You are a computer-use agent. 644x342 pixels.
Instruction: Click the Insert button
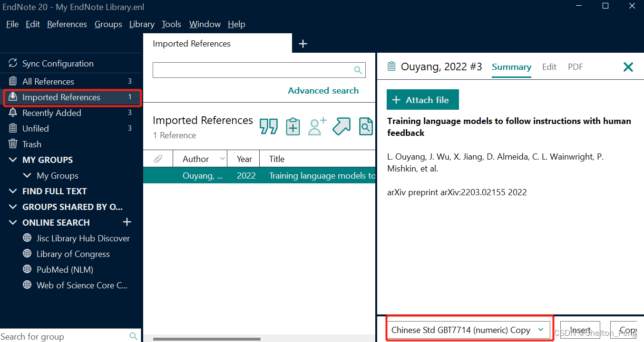tap(580, 330)
